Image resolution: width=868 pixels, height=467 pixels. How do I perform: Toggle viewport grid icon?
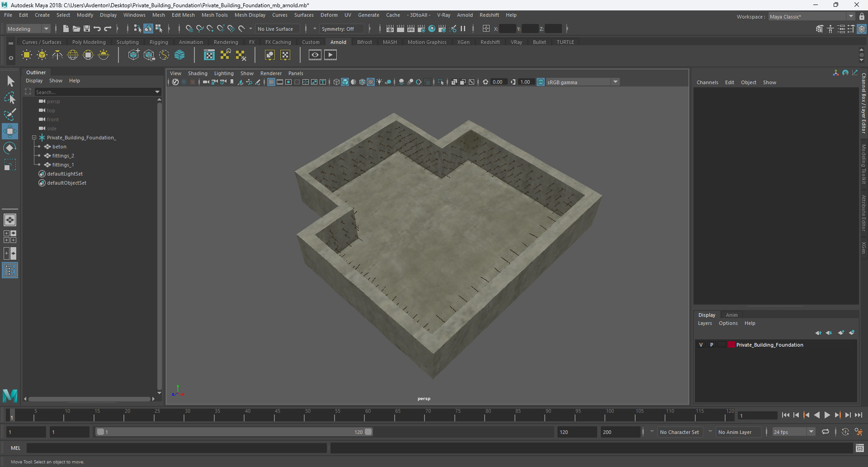point(271,82)
